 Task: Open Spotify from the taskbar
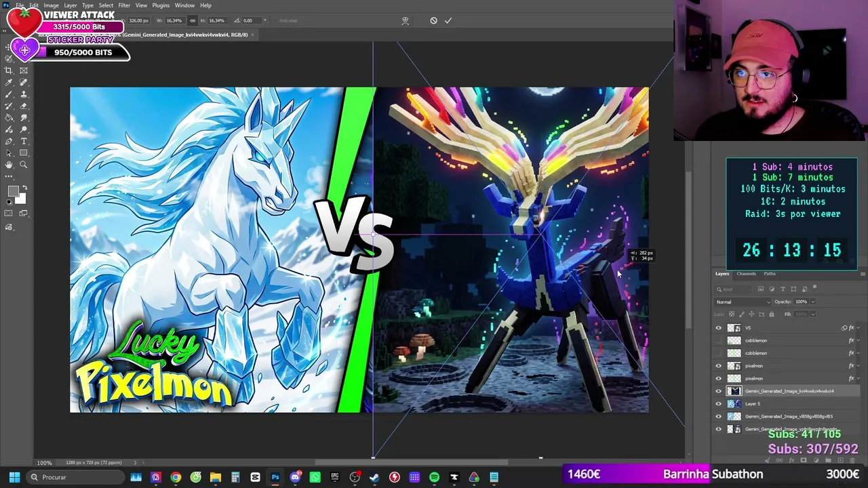click(x=434, y=477)
